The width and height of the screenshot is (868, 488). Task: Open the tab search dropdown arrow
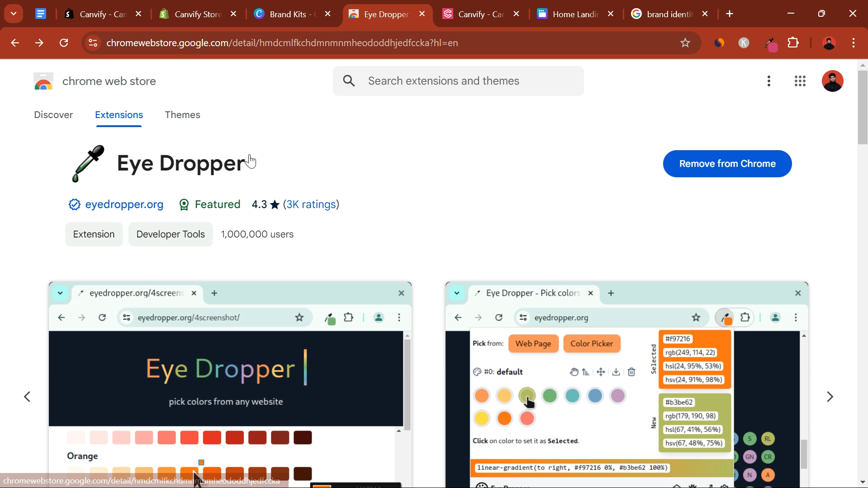point(14,14)
